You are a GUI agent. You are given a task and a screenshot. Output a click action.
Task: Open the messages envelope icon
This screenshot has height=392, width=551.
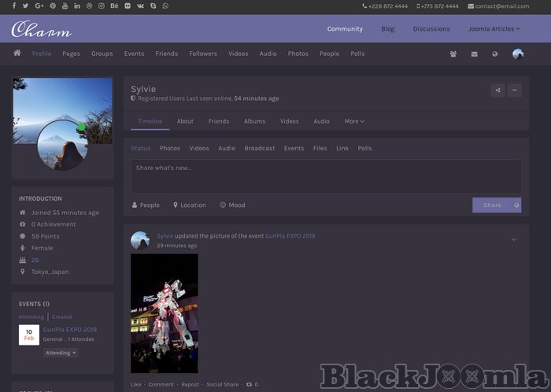(x=474, y=54)
